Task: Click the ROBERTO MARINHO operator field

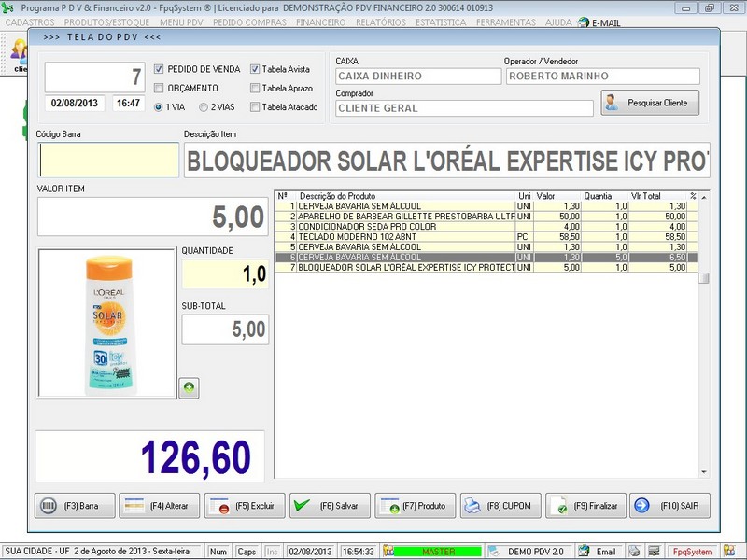Action: (x=602, y=77)
